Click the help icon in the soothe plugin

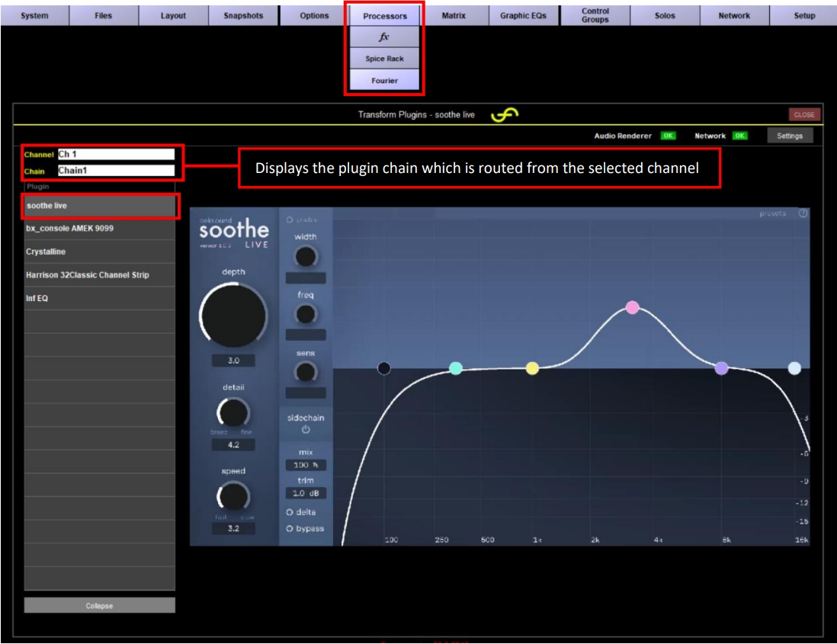pyautogui.click(x=803, y=213)
